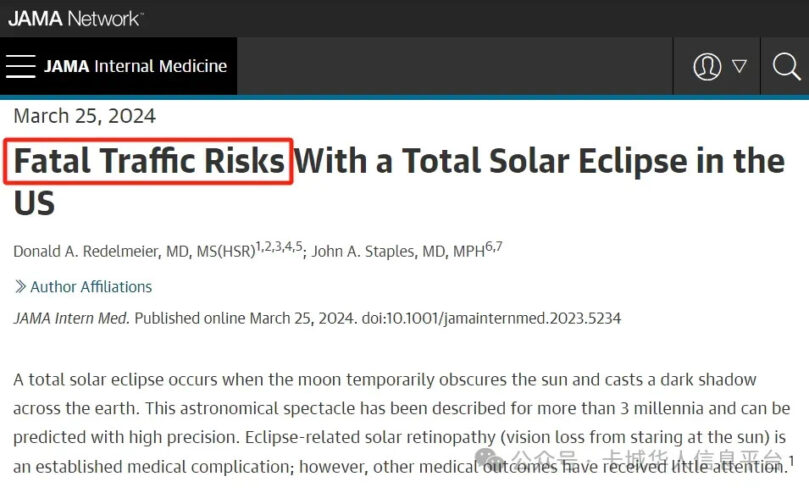This screenshot has width=809, height=493.
Task: Click the March 25, 2024 date heading
Action: [x=85, y=116]
